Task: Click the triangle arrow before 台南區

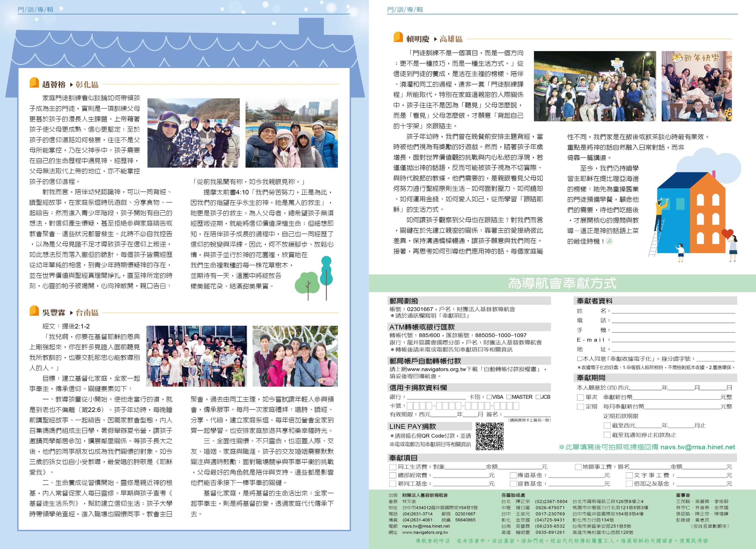Action: 71,313
